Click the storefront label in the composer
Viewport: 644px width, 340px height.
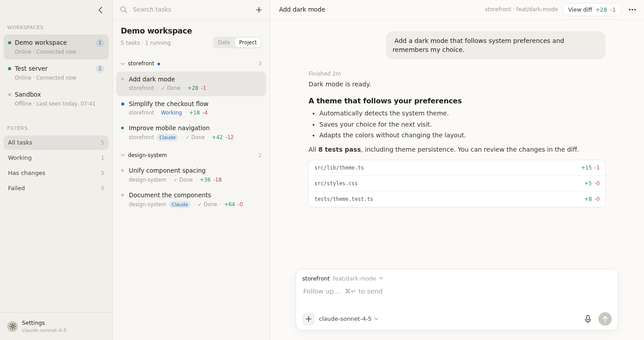point(316,278)
